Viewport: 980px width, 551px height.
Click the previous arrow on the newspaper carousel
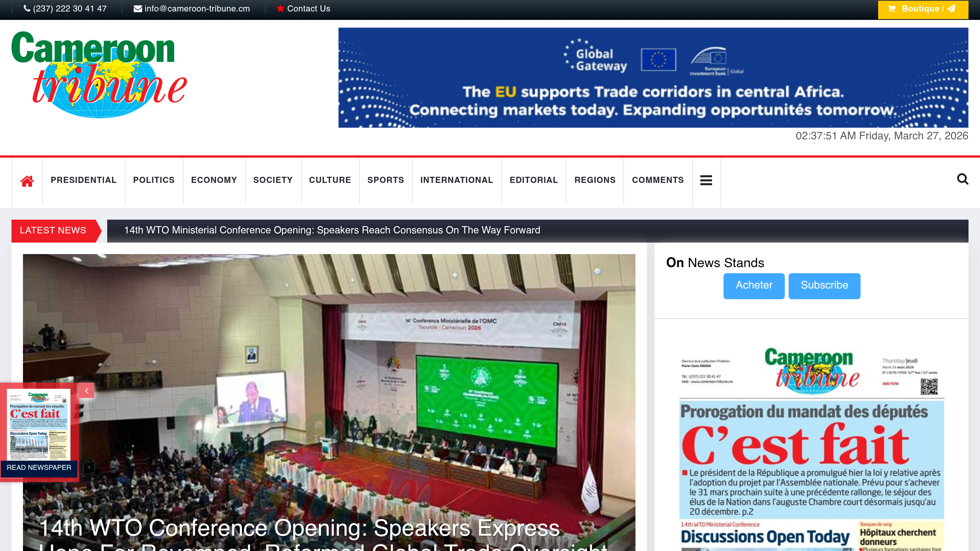pos(87,391)
